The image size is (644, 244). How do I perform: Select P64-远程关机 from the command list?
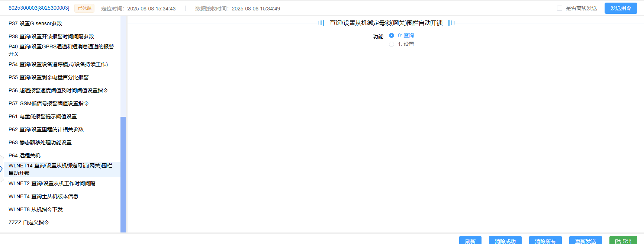tap(25, 155)
